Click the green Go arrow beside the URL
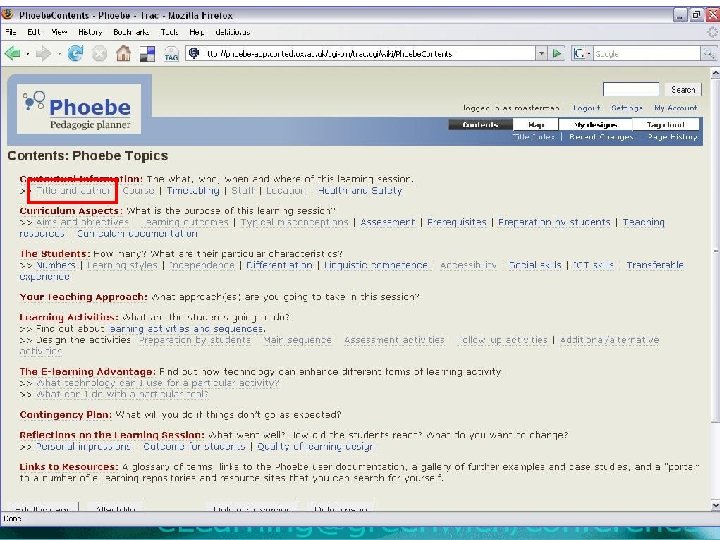The height and width of the screenshot is (540, 720). click(557, 54)
